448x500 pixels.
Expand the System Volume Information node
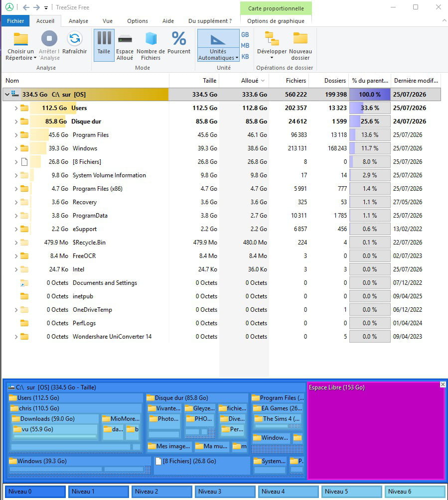tap(16, 175)
